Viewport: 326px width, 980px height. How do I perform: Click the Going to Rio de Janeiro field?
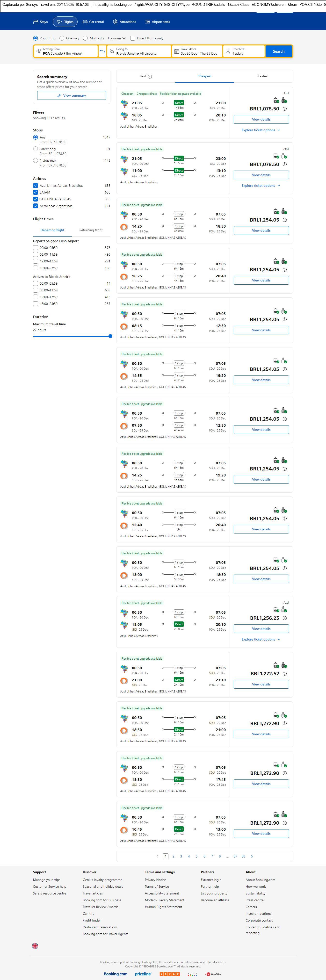pyautogui.click(x=139, y=51)
